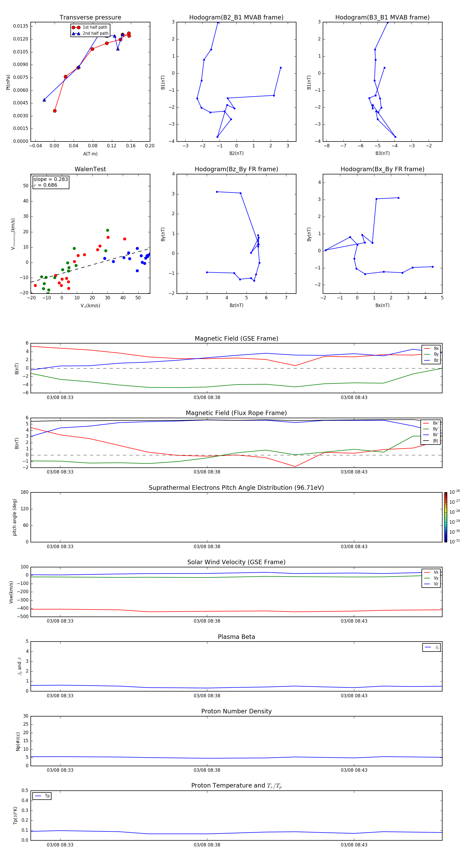Select the 'B2(nT)' x-axis label

pos(236,153)
